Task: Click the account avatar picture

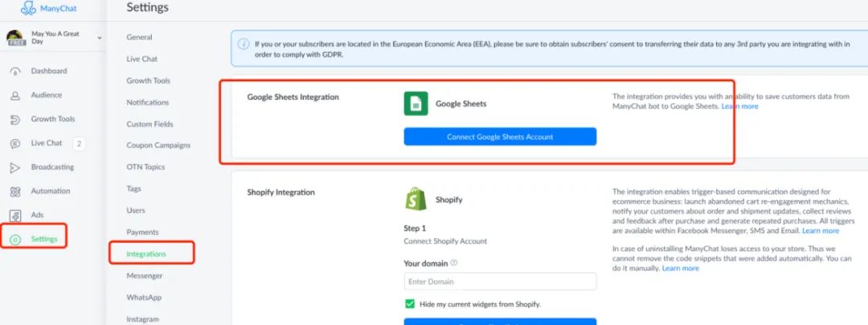Action: point(16,38)
